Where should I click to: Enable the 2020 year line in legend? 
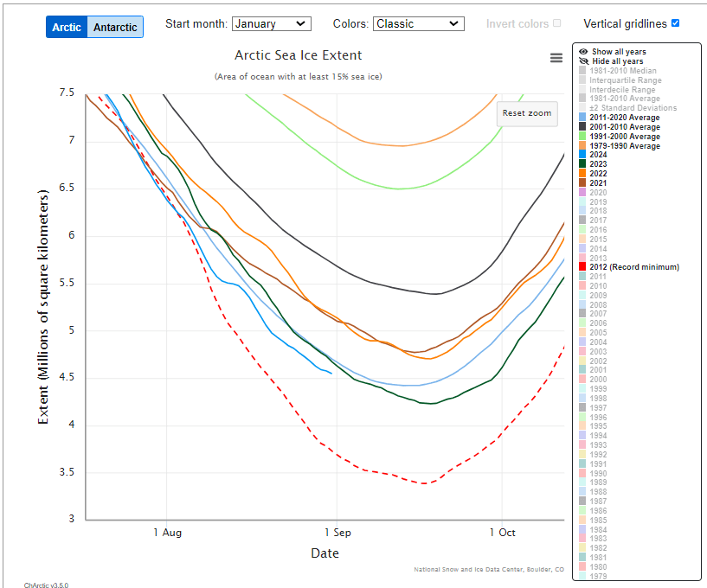click(599, 192)
